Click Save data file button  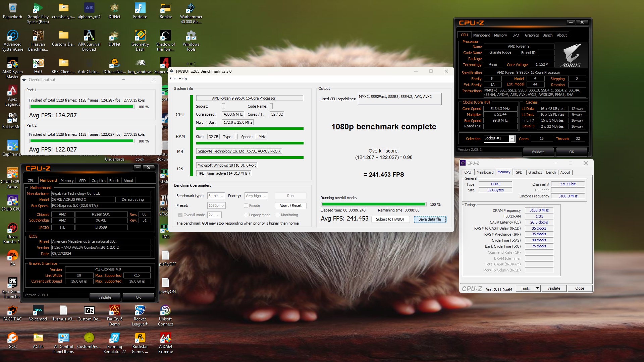click(x=430, y=219)
